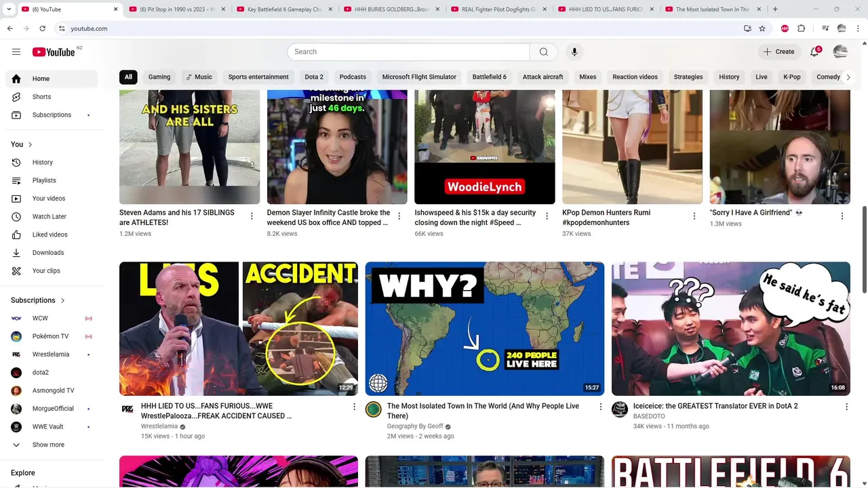868x488 pixels.
Task: Select the Microsoft Flight Simulator chip
Action: [419, 77]
